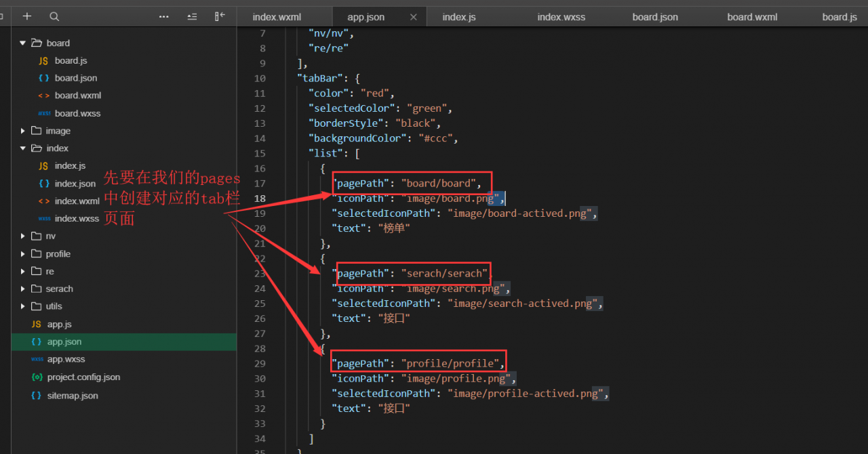Click the JS icon beside app.js
The image size is (868, 454).
pyautogui.click(x=36, y=324)
